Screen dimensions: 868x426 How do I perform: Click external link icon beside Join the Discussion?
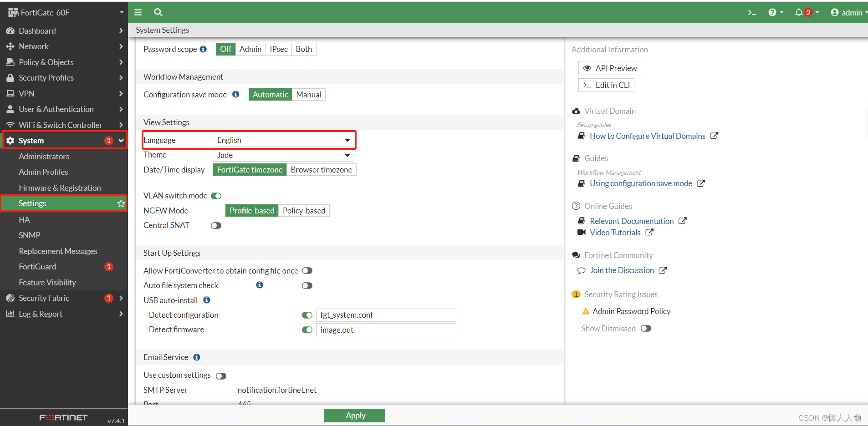point(663,270)
